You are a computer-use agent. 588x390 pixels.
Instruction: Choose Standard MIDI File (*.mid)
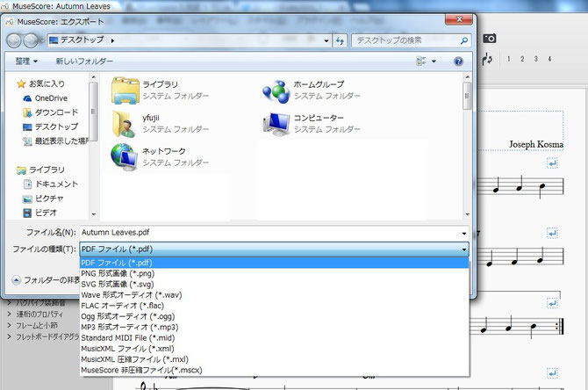tap(275, 338)
